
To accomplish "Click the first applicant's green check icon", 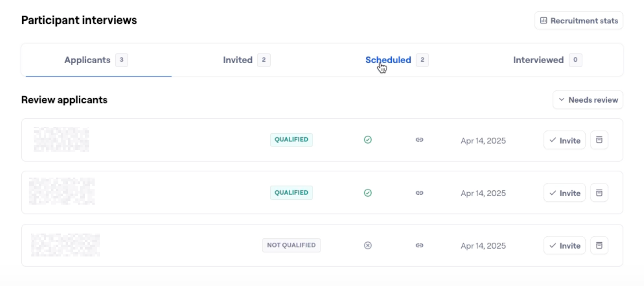I will pos(368,140).
